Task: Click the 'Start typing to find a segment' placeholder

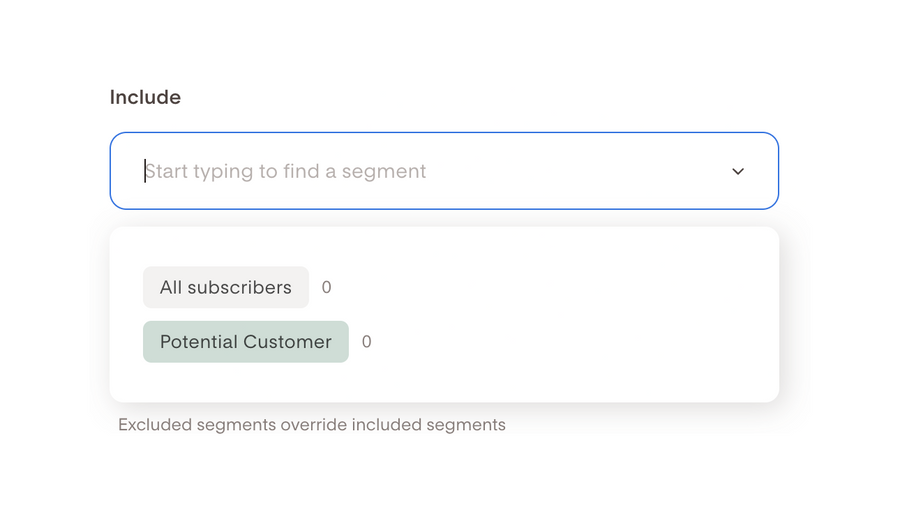Action: (x=286, y=171)
